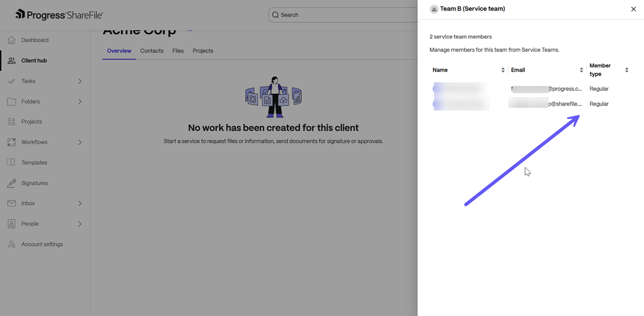Switch to the Contacts tab
644x316 pixels.
[152, 51]
